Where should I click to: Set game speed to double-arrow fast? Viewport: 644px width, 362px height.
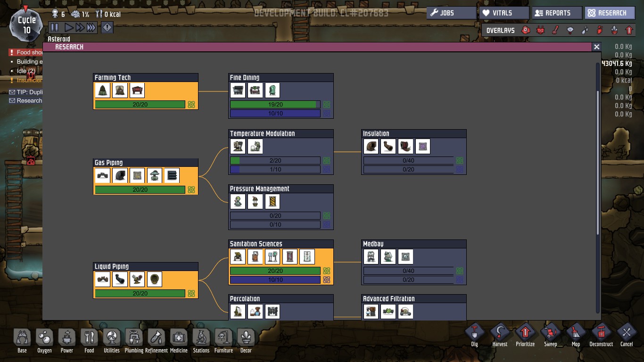pyautogui.click(x=80, y=27)
